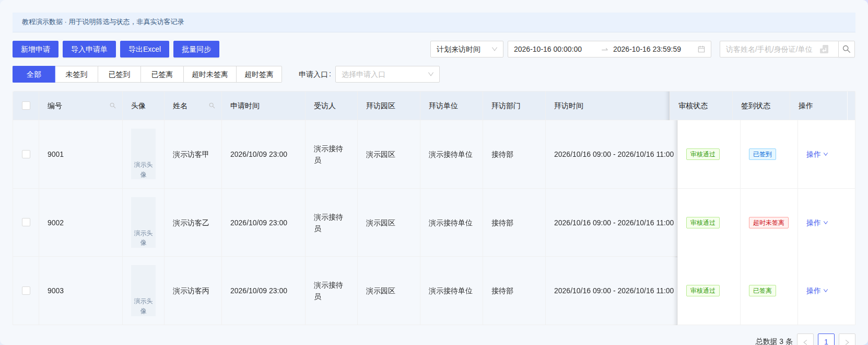Open the 计划来访时间 dropdown

pos(467,49)
